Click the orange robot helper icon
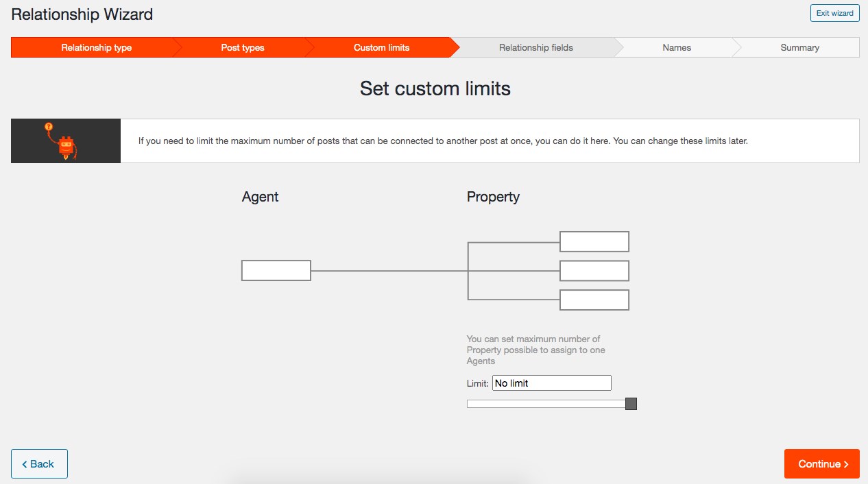Screen dimensions: 868x484 pos(62,141)
